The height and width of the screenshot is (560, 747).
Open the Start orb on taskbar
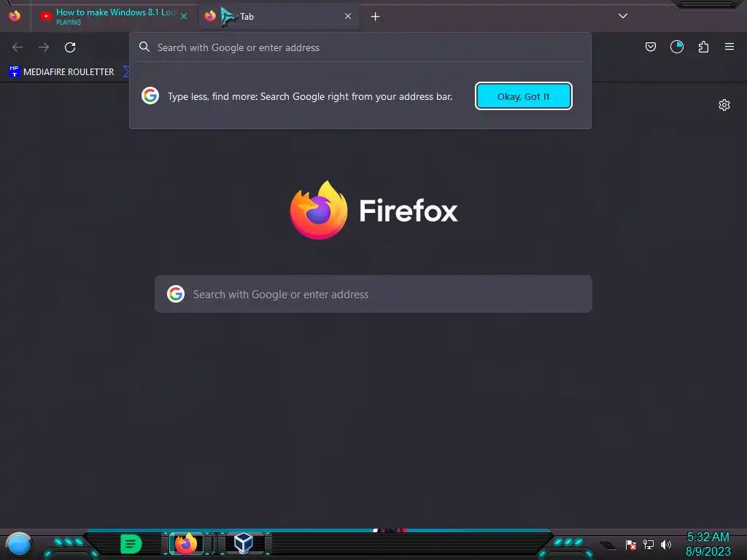click(18, 544)
